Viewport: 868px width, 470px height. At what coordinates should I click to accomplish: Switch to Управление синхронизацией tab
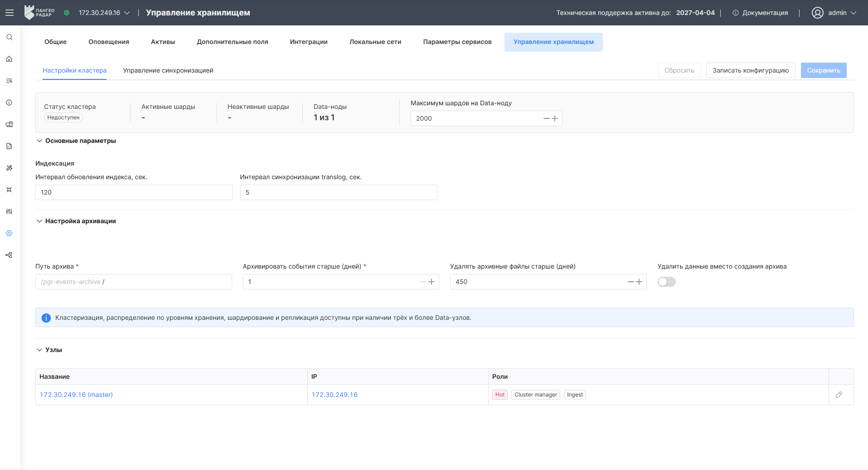168,70
